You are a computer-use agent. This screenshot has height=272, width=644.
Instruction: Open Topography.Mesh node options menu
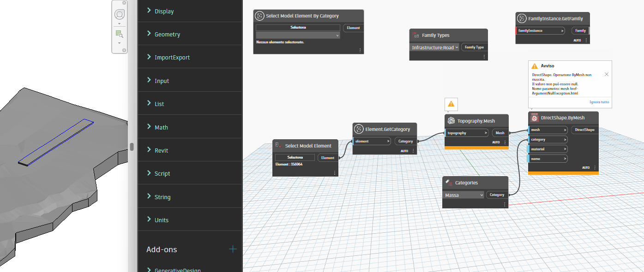coord(505,142)
